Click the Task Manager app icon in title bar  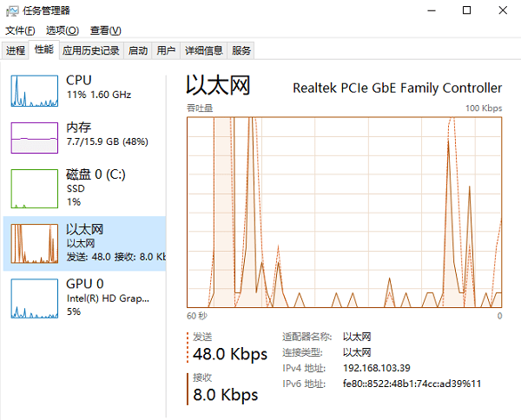coord(10,10)
